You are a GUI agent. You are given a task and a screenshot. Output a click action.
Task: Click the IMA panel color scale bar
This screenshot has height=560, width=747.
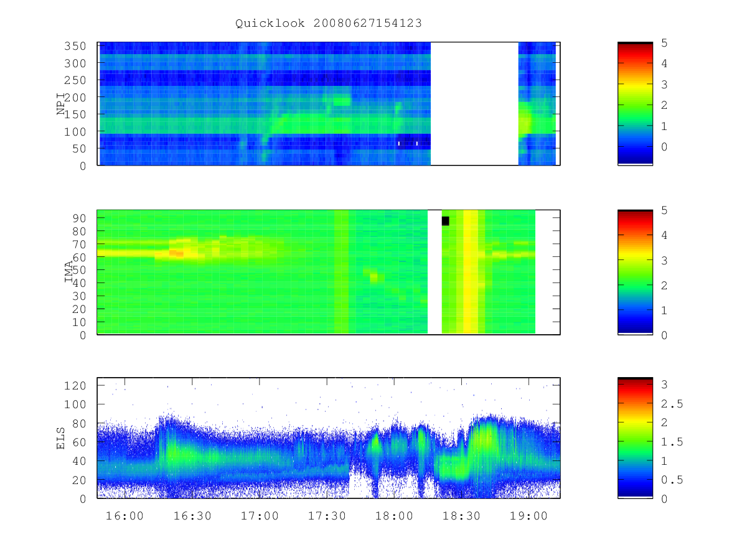pyautogui.click(x=635, y=273)
